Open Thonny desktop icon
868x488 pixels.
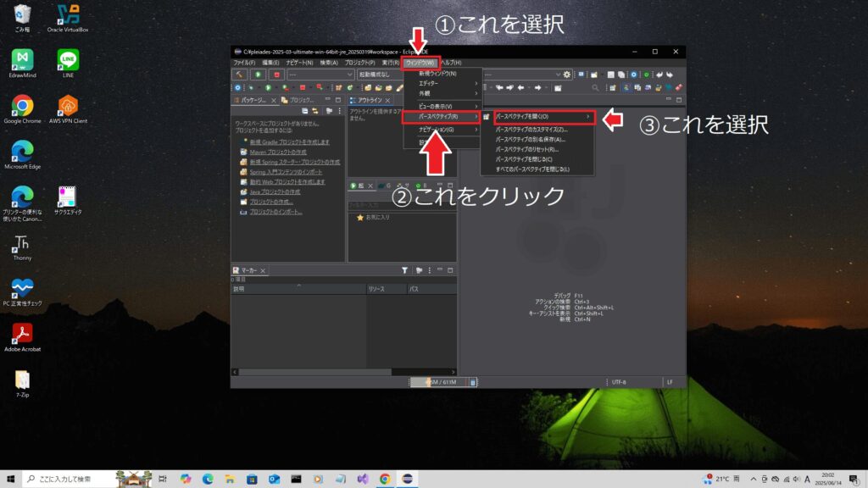22,247
